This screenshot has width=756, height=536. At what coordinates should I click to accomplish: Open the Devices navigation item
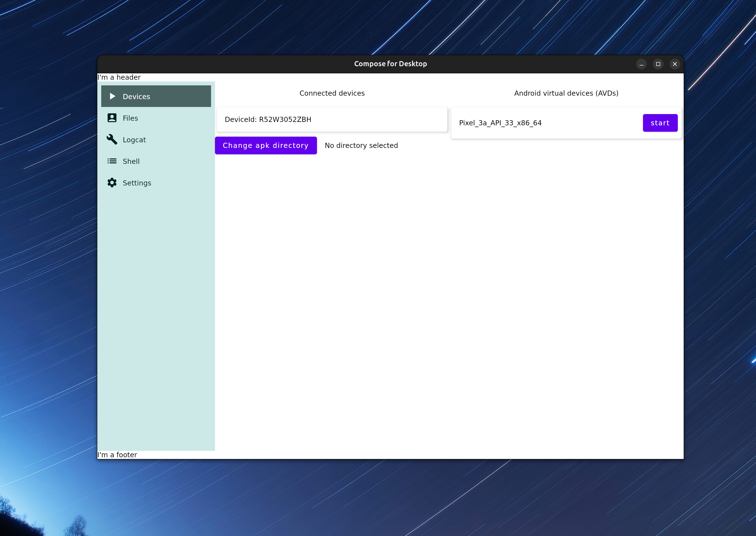(136, 96)
